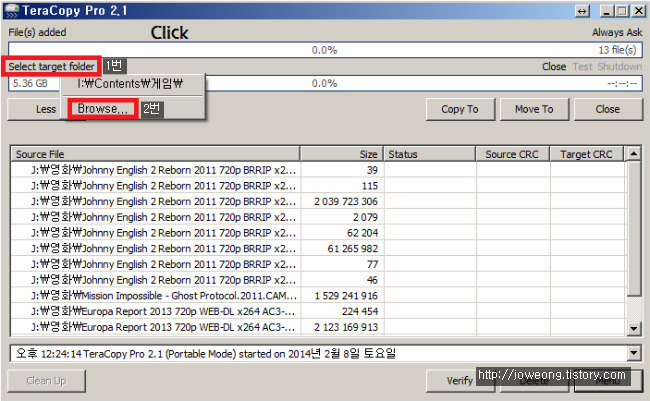Viewport: 650px width, 401px height.
Task: Select the Johnny English row with size 115
Action: pyautogui.click(x=318, y=186)
